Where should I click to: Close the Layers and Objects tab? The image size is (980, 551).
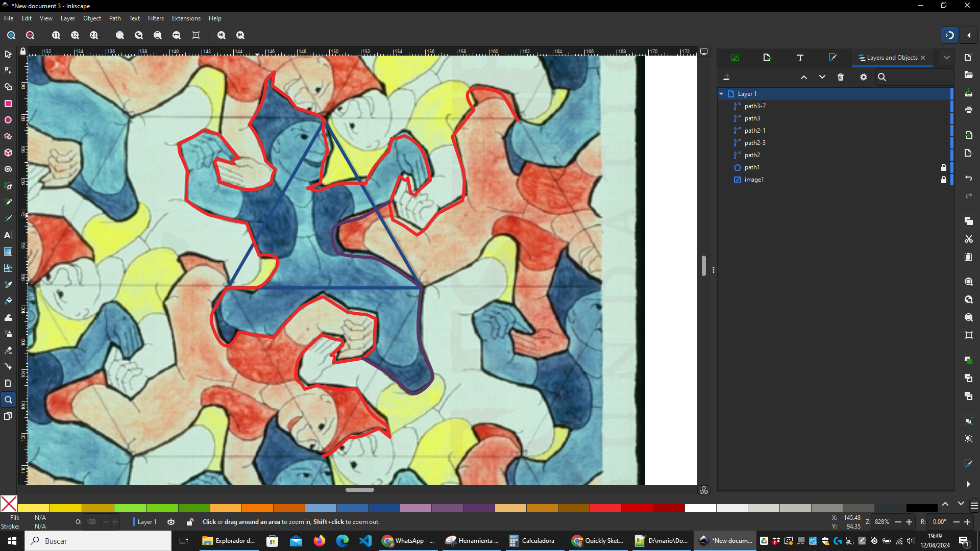click(923, 58)
